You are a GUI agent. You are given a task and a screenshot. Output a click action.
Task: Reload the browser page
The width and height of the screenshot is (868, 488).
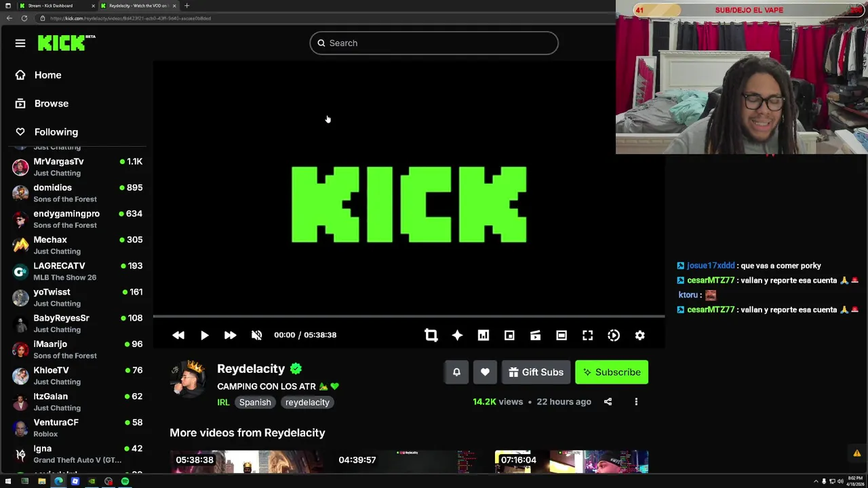pyautogui.click(x=24, y=18)
